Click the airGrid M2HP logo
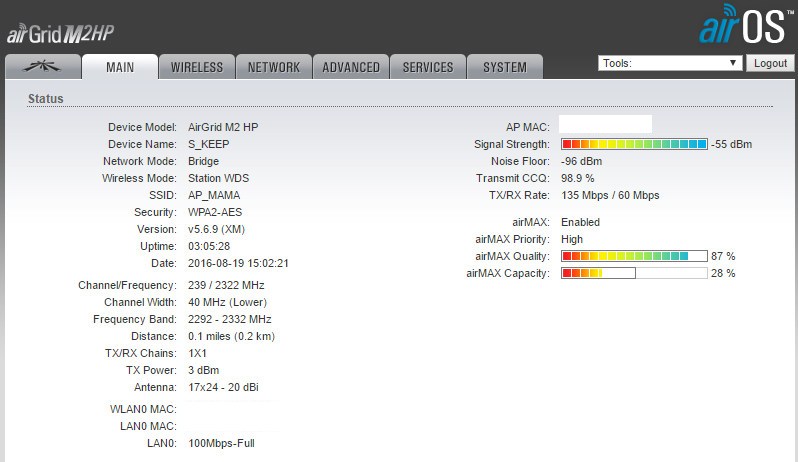The height and width of the screenshot is (462, 798). click(x=61, y=34)
